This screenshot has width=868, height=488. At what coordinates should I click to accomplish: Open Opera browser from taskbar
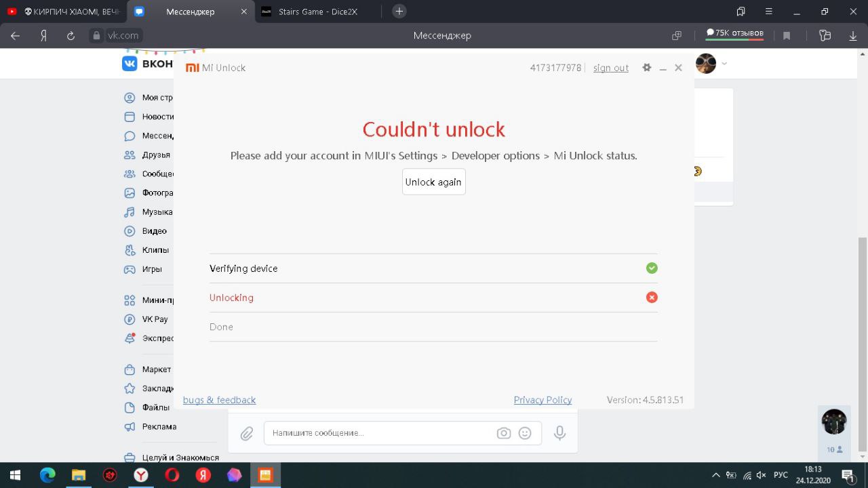(172, 475)
